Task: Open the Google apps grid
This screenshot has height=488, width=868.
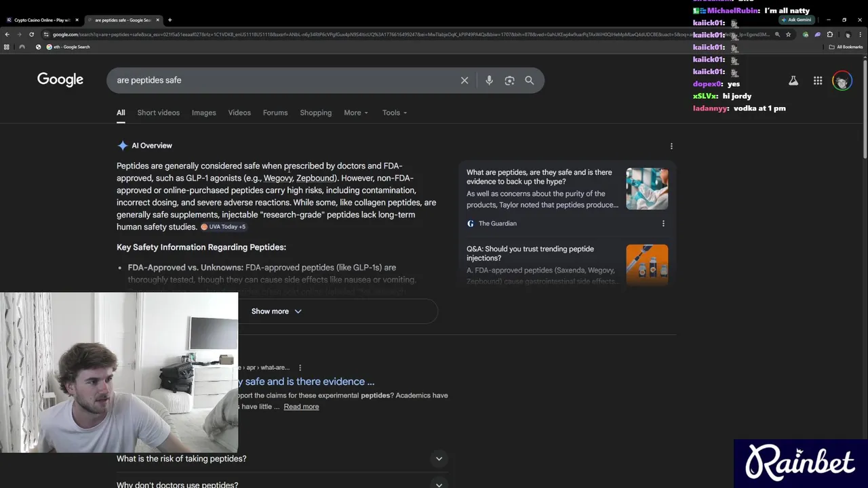Action: click(x=818, y=81)
